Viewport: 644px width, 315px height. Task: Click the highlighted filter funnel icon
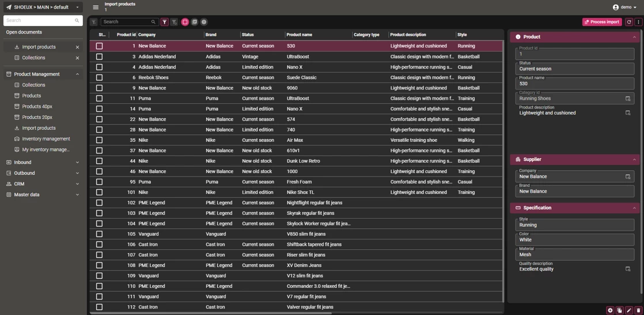[x=165, y=22]
